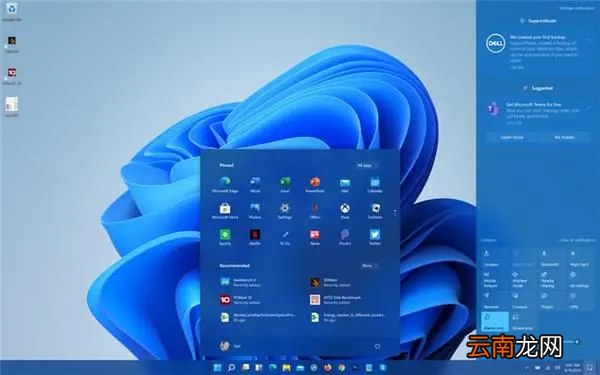Open the Calendar pinned app
The image size is (600, 375).
[x=375, y=184]
